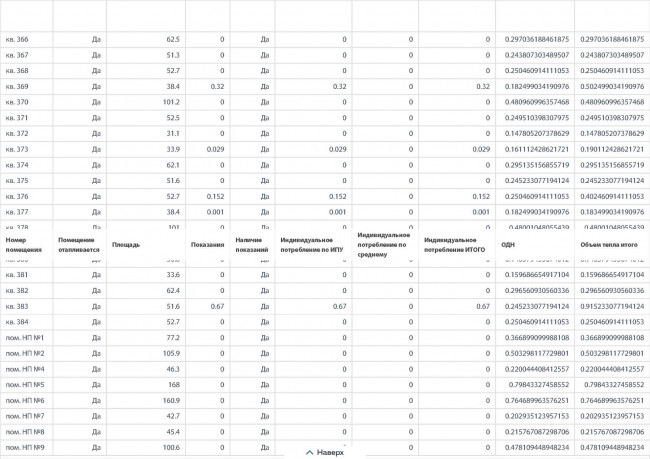Select the Помещение отапливается column header
The height and width of the screenshot is (459, 650).
pyautogui.click(x=79, y=245)
